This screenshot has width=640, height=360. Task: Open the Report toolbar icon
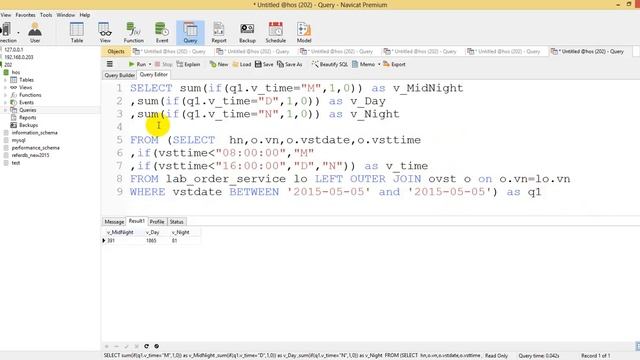click(219, 33)
